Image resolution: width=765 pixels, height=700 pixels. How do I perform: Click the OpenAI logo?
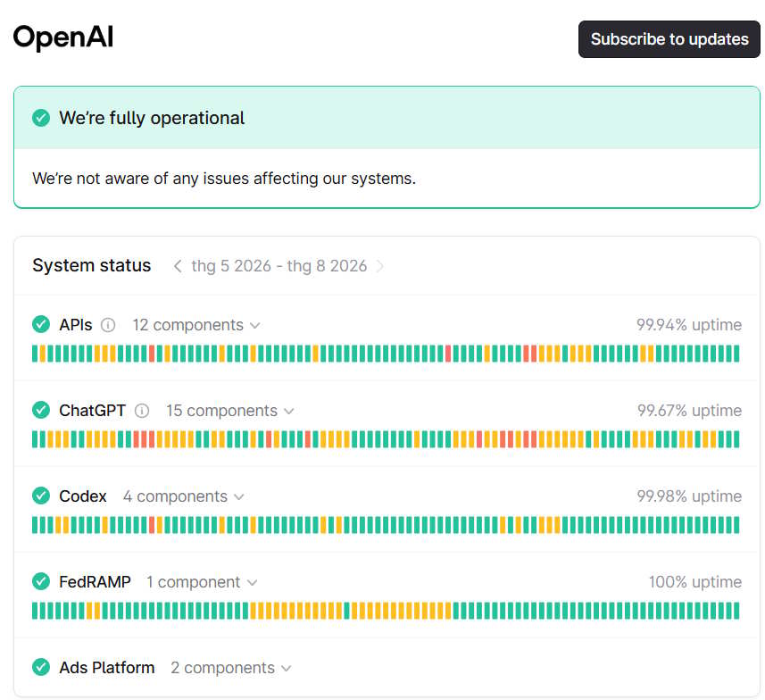pyautogui.click(x=63, y=37)
